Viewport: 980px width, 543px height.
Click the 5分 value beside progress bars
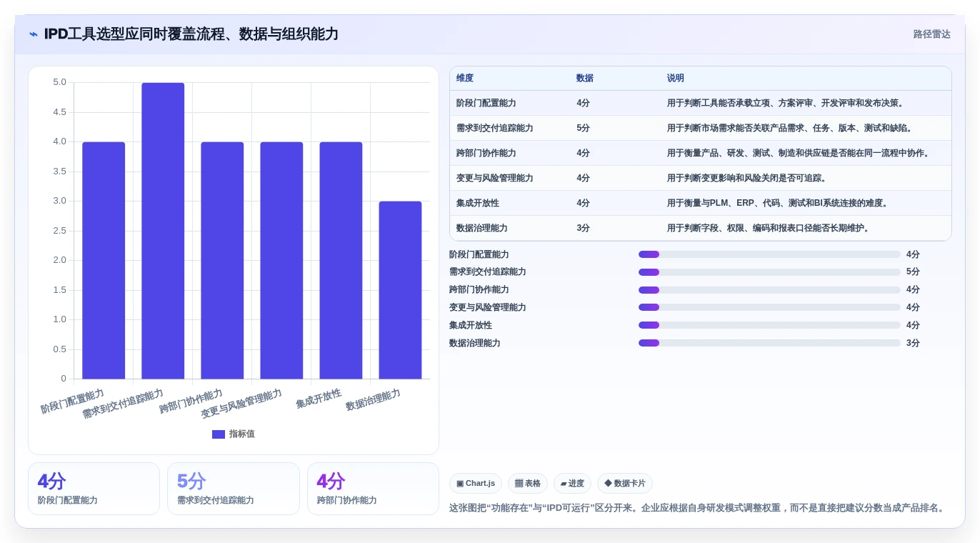point(913,272)
